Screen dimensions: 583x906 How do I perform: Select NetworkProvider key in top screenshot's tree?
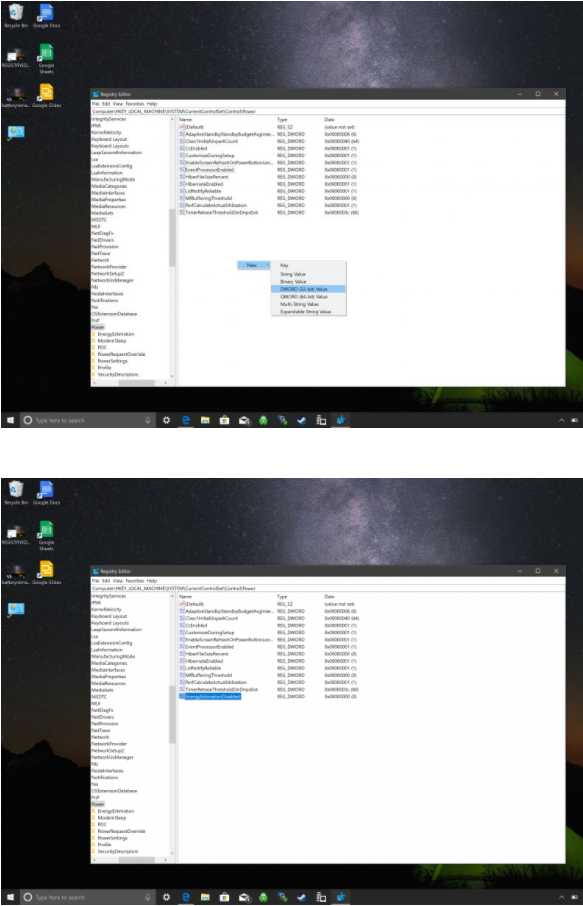(x=109, y=267)
